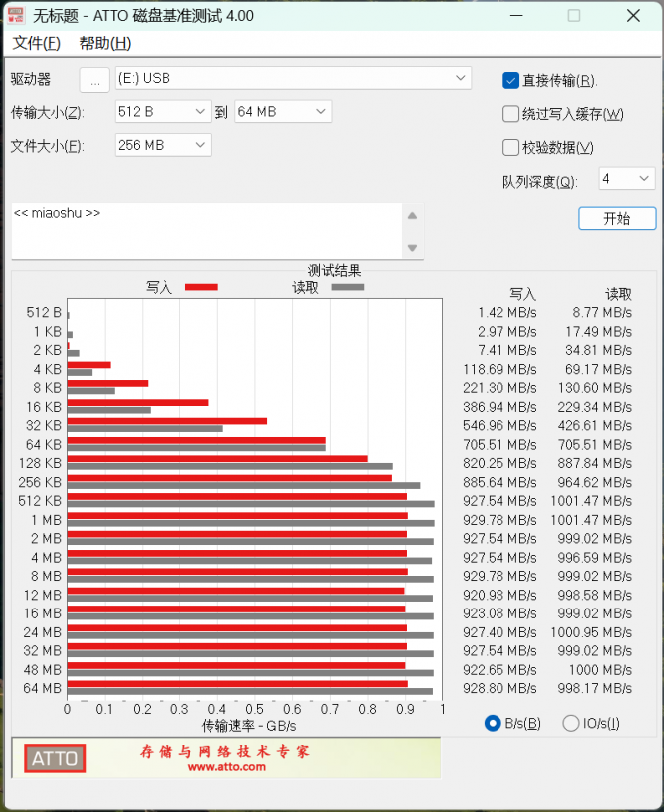The height and width of the screenshot is (812, 664).
Task: Click the 驱动器 label
Action: [31, 79]
